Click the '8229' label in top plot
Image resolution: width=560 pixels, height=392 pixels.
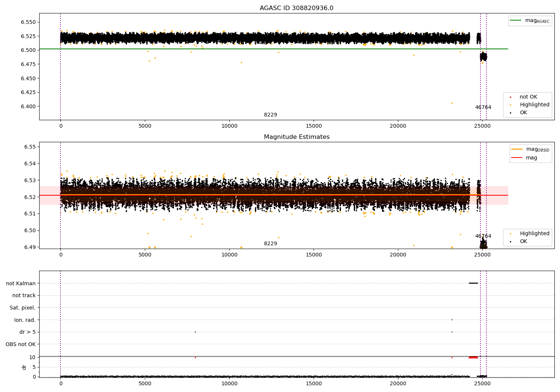[x=270, y=115]
